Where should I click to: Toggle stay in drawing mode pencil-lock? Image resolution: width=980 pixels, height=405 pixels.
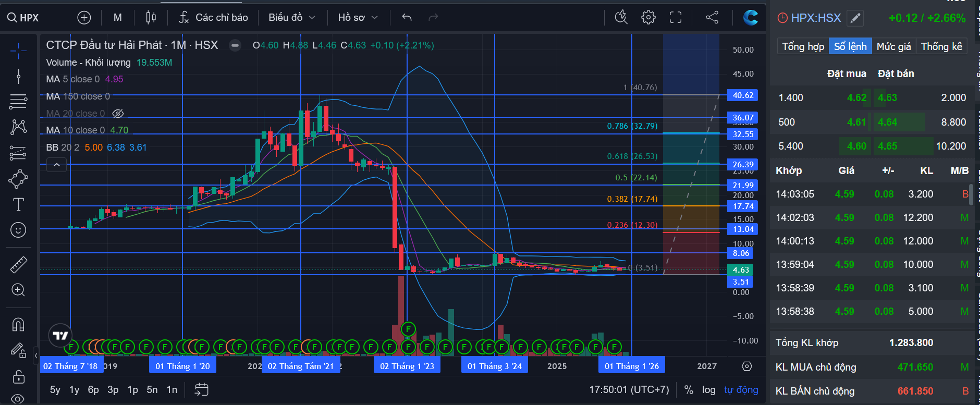pos(18,350)
